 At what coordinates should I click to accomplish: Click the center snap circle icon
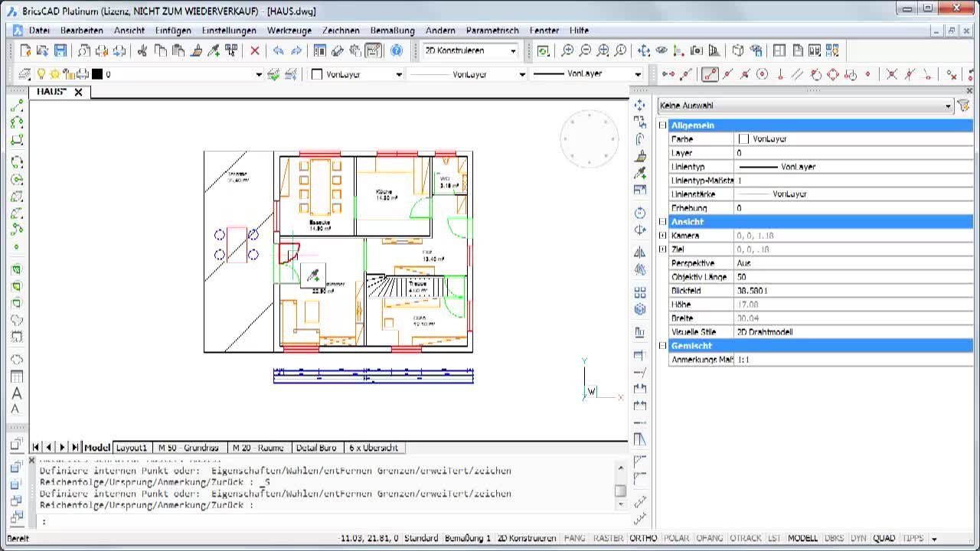click(x=762, y=74)
